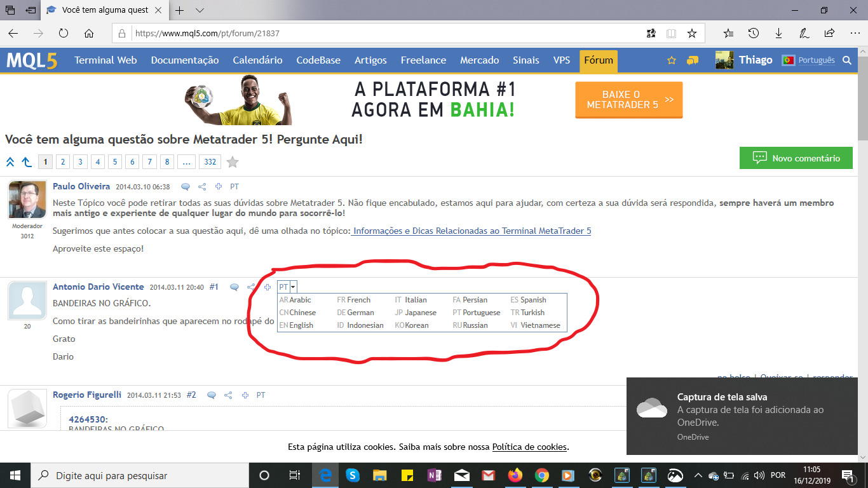Navigate to Artigos

(x=370, y=60)
